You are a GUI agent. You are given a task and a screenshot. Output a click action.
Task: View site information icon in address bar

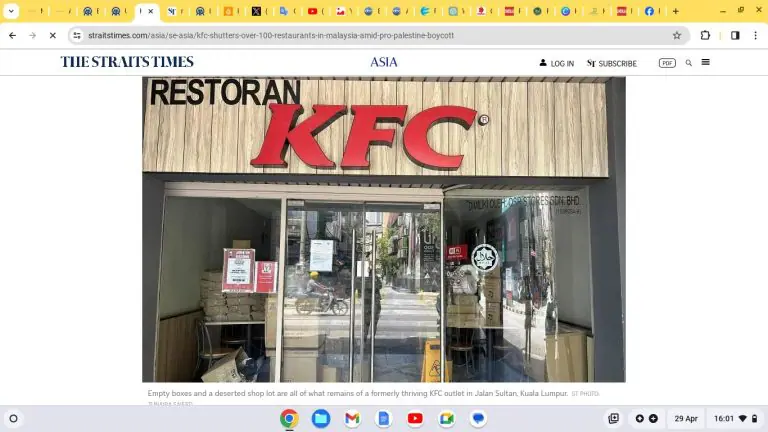[x=77, y=35]
